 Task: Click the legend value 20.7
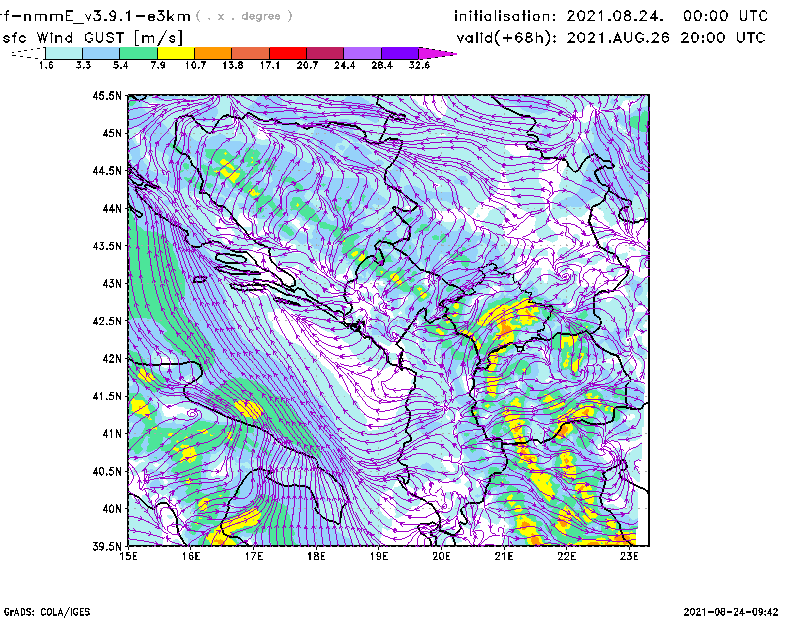coord(307,65)
